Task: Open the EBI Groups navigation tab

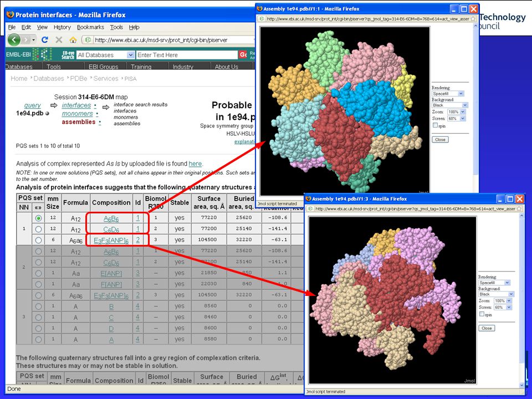Action: point(103,66)
